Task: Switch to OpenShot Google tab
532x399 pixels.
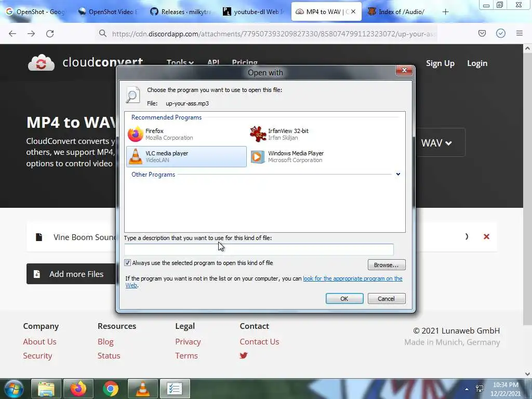Action: tap(36, 12)
